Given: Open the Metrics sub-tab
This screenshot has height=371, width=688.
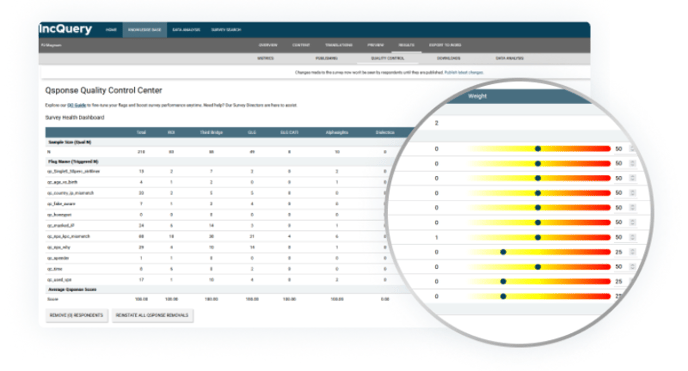Looking at the screenshot, I should pyautogui.click(x=265, y=58).
